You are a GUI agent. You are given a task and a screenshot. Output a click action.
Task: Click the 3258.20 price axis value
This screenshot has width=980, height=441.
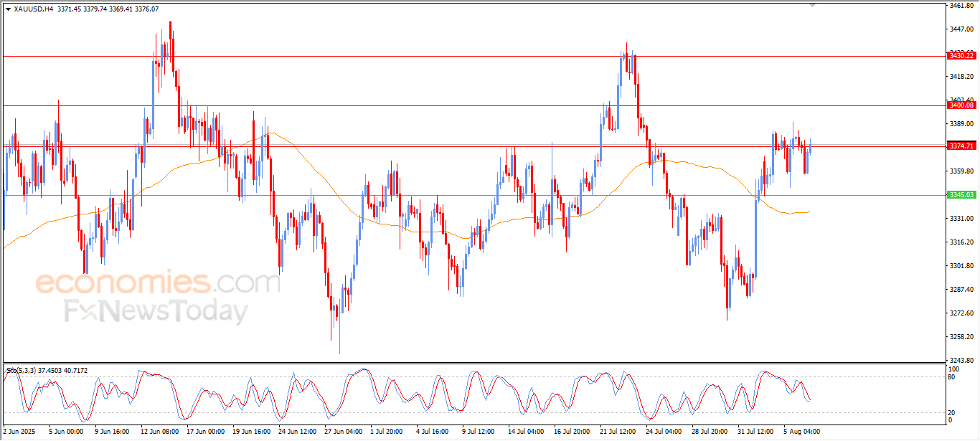[x=961, y=337]
